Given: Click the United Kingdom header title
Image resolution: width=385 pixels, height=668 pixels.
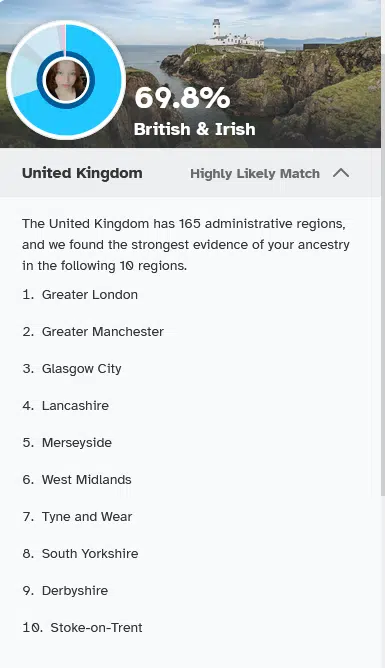Looking at the screenshot, I should tap(82, 173).
